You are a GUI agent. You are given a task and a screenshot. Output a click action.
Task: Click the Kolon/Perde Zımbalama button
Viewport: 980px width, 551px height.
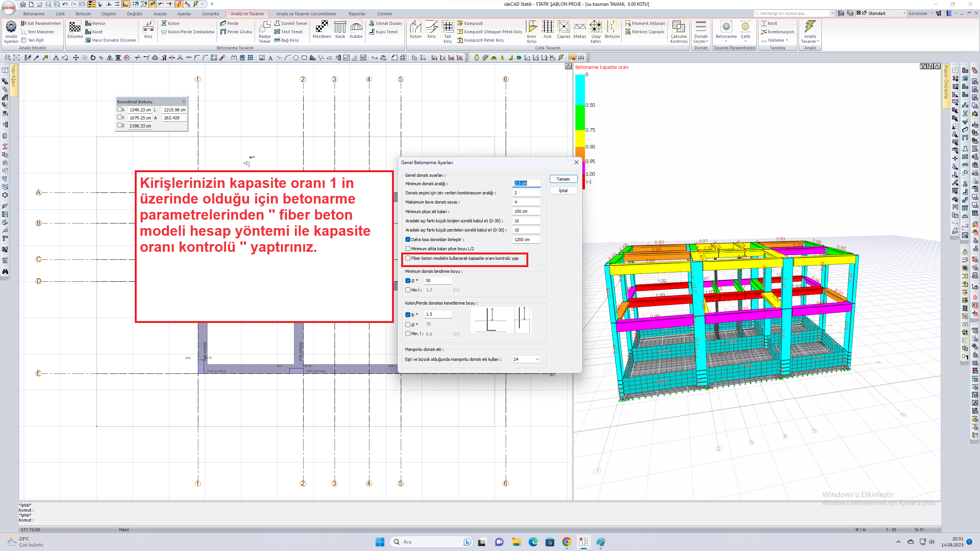click(188, 32)
